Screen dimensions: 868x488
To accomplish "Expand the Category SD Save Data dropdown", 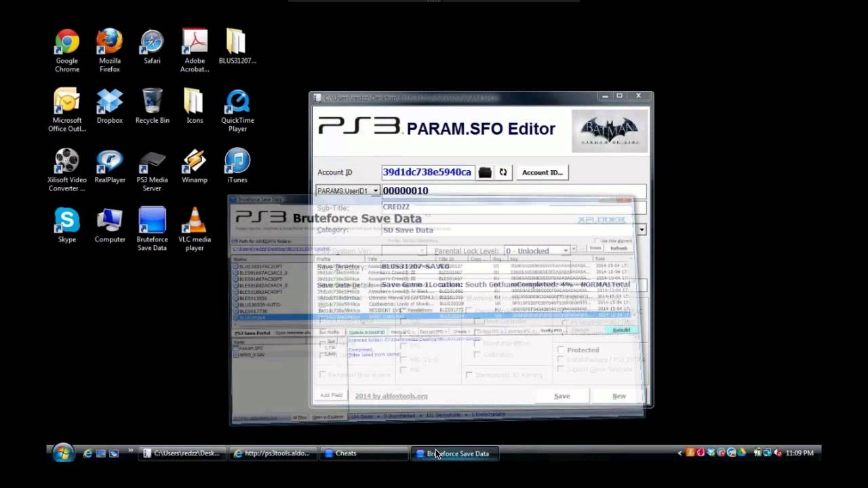I will 642,230.
